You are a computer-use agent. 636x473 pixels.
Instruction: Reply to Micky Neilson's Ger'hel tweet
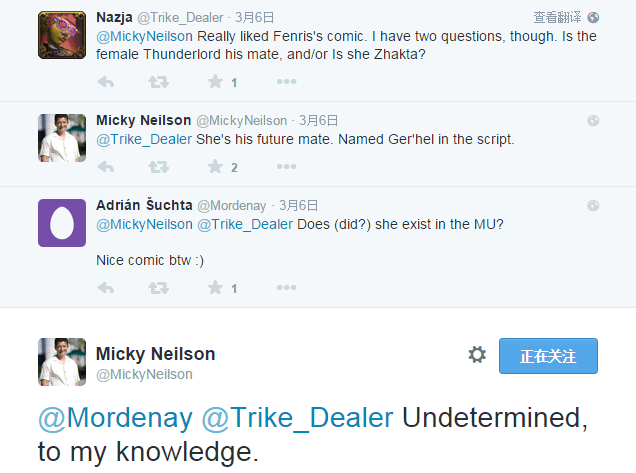[x=107, y=167]
